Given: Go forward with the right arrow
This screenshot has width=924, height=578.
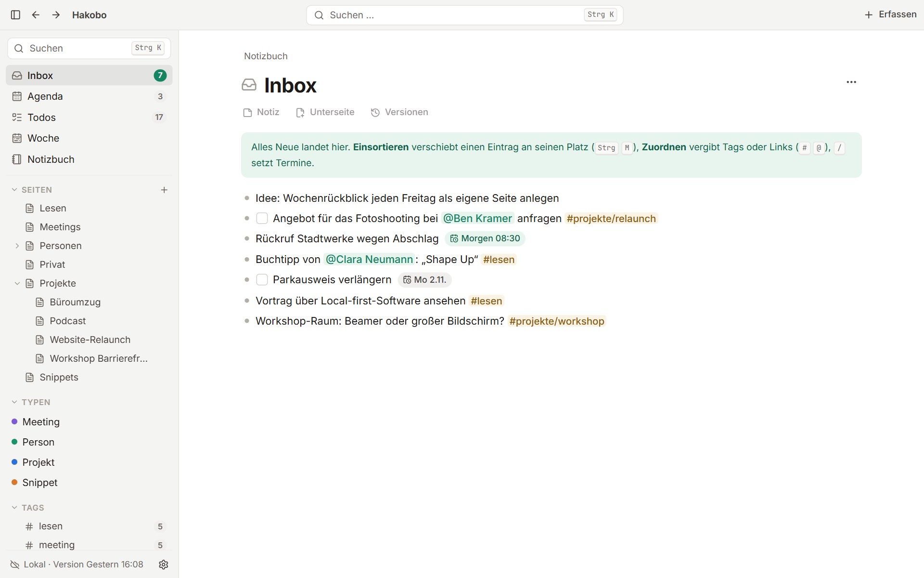Looking at the screenshot, I should [56, 15].
